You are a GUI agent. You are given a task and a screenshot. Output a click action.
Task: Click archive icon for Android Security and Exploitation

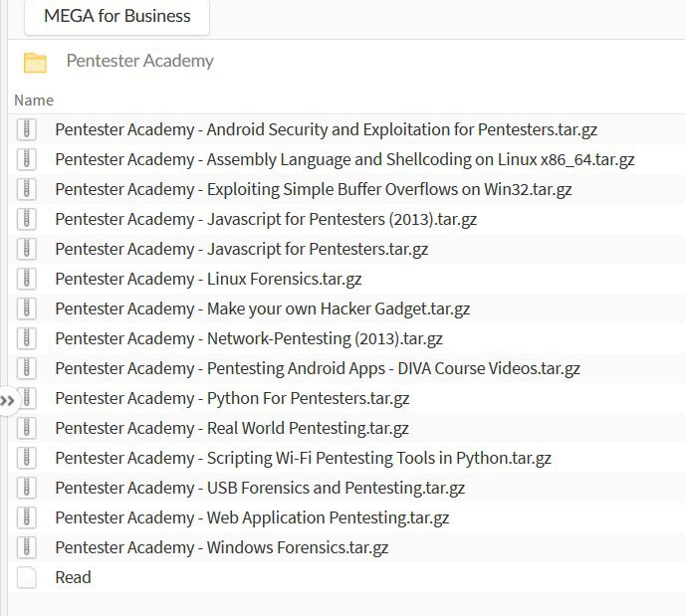[27, 129]
